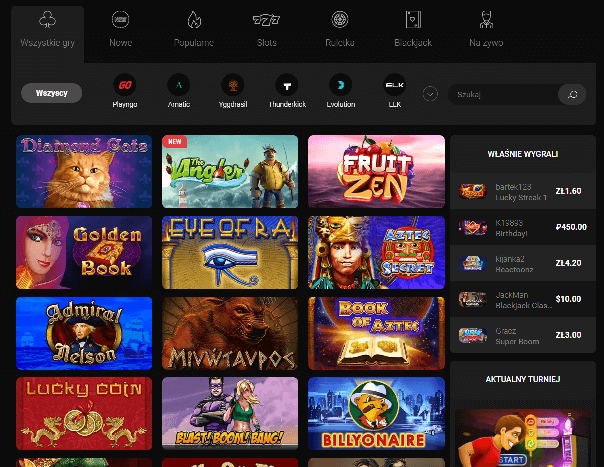Click the Właśnie Wygrali heading
The height and width of the screenshot is (467, 604).
point(523,154)
